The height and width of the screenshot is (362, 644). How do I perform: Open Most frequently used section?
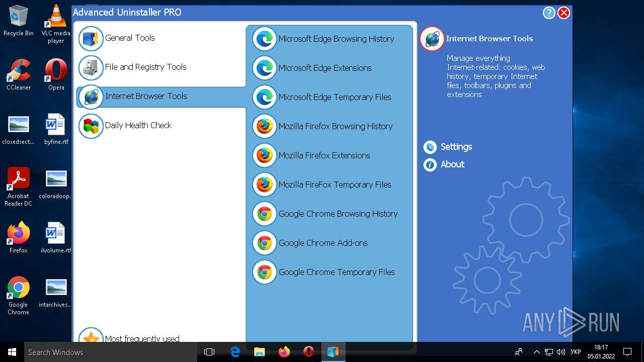point(142,338)
